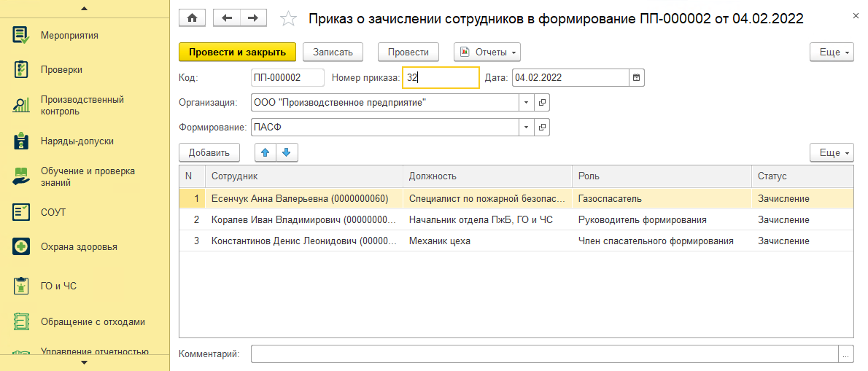Sort by Сотрудник column header

click(x=304, y=176)
